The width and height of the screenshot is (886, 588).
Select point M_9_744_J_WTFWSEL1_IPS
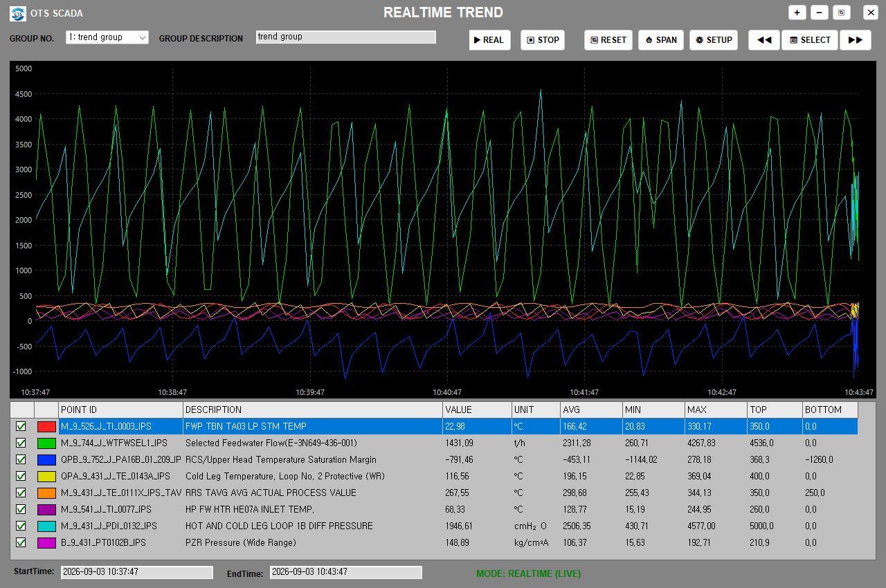click(x=114, y=443)
